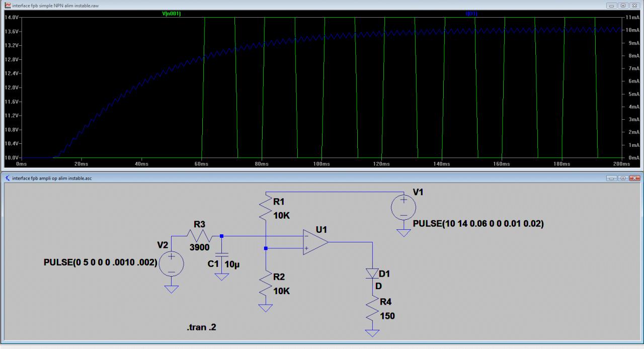644x349 pixels.
Task: Click the U1 reference label
Action: pyautogui.click(x=321, y=230)
